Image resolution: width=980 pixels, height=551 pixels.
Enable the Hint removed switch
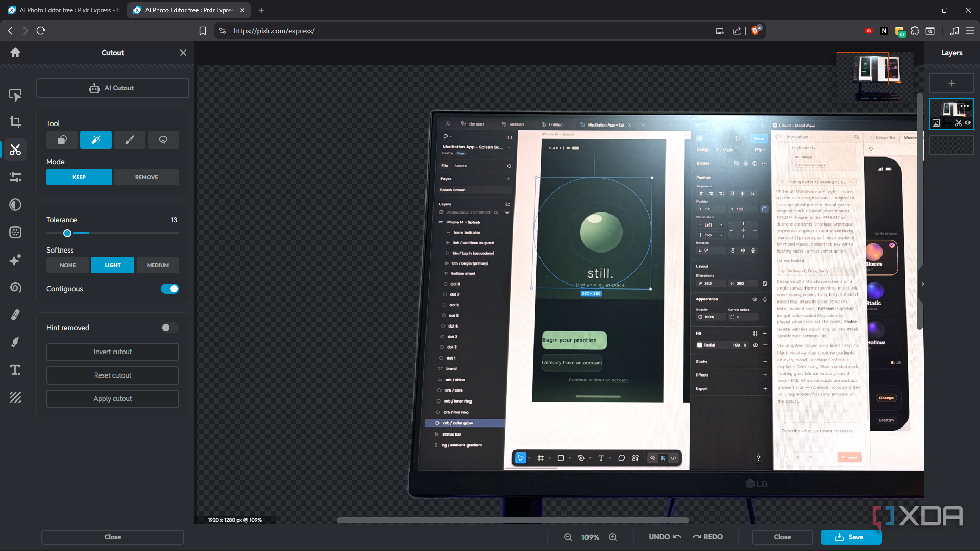tap(170, 328)
